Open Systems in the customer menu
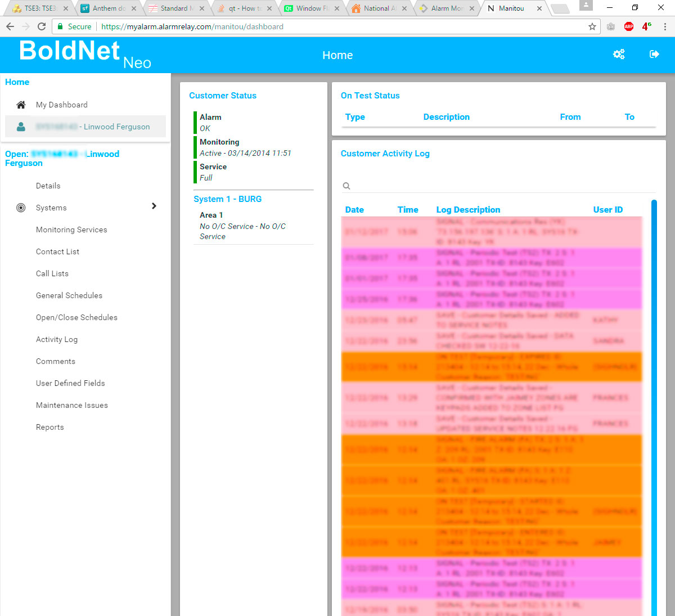This screenshot has height=616, width=675. (x=51, y=208)
